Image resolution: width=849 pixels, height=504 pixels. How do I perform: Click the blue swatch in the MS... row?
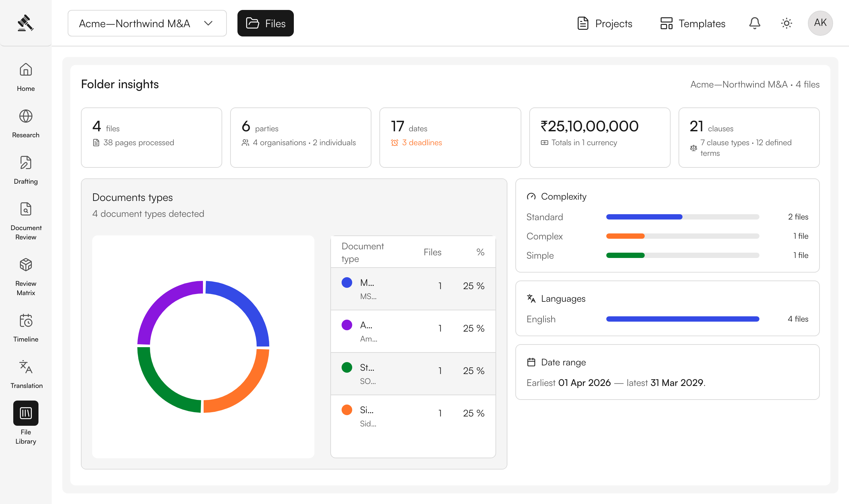click(347, 283)
